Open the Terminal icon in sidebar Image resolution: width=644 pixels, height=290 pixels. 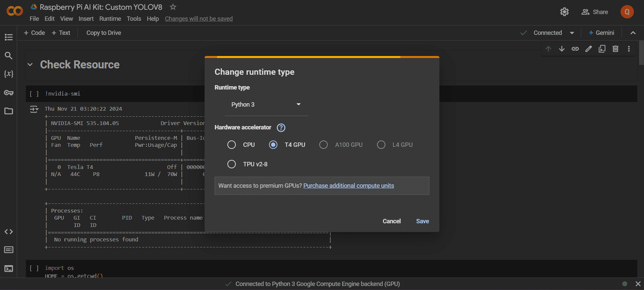click(9, 269)
